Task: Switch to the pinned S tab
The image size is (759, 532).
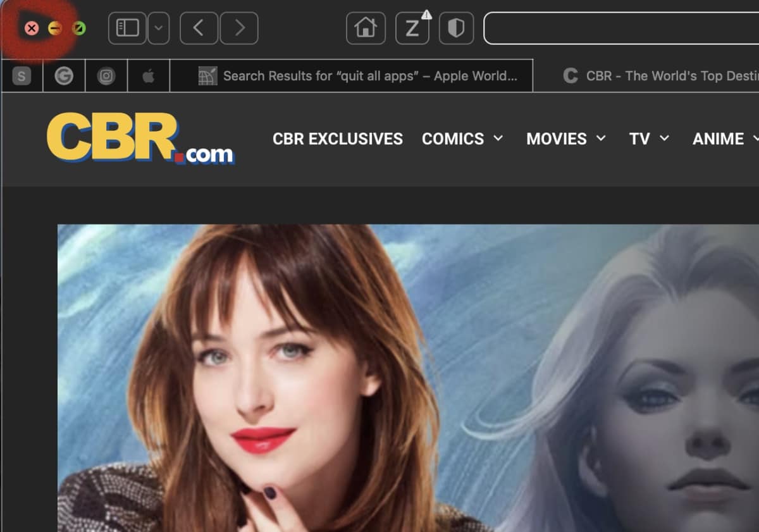Action: pos(22,77)
